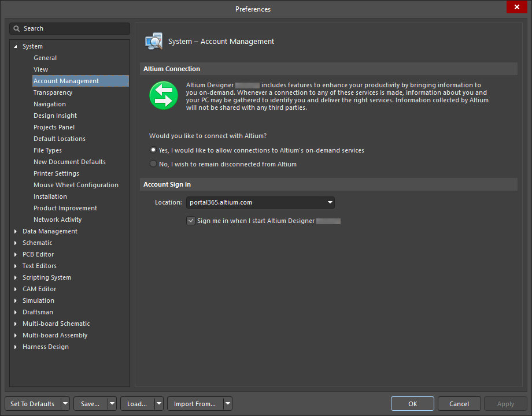
Task: Select General under System
Action: click(x=45, y=58)
